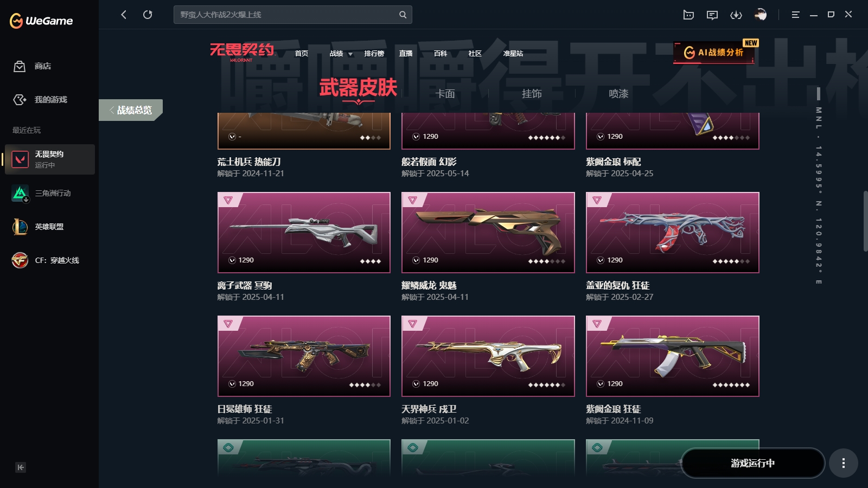Screen dimensions: 868x488
Task: Switch to the 喷漆 tab
Action: (x=618, y=94)
